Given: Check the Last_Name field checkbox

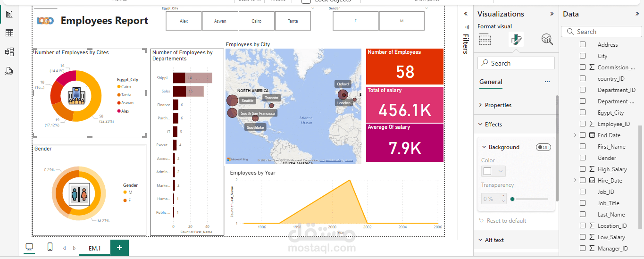Looking at the screenshot, I should [583, 215].
